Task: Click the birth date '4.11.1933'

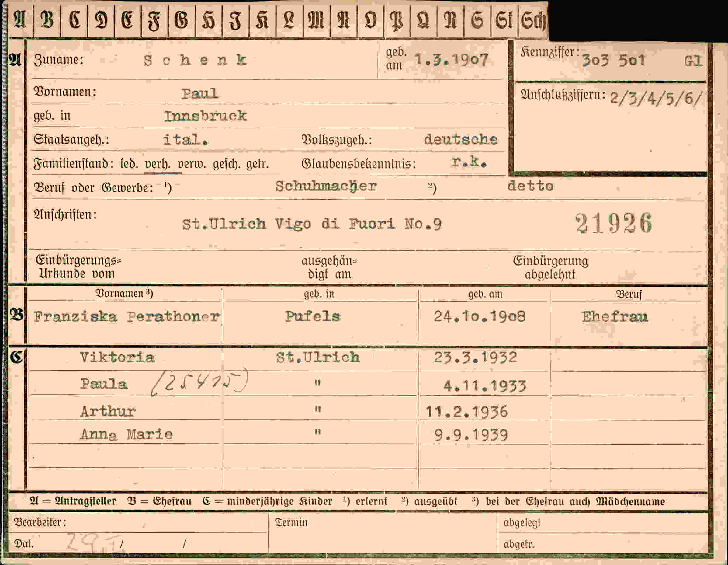Action: pyautogui.click(x=485, y=386)
